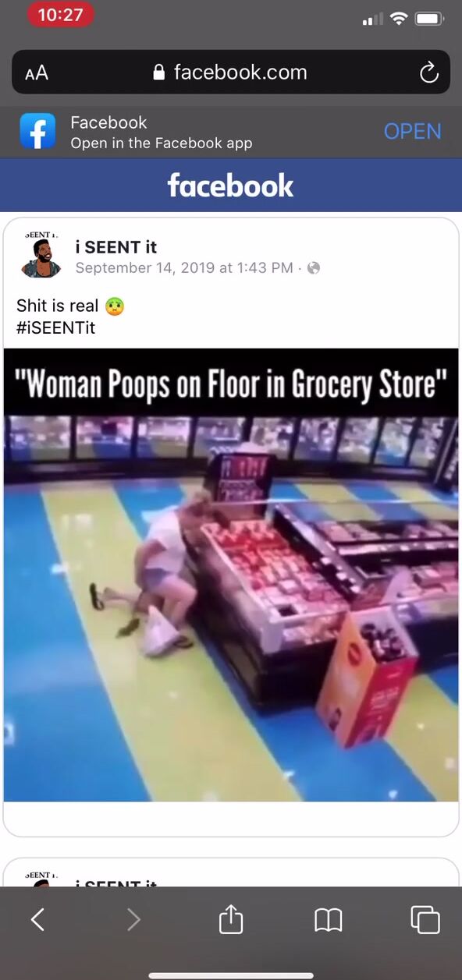The height and width of the screenshot is (980, 462).
Task: Open the AA reader text options
Action: pos(37,73)
